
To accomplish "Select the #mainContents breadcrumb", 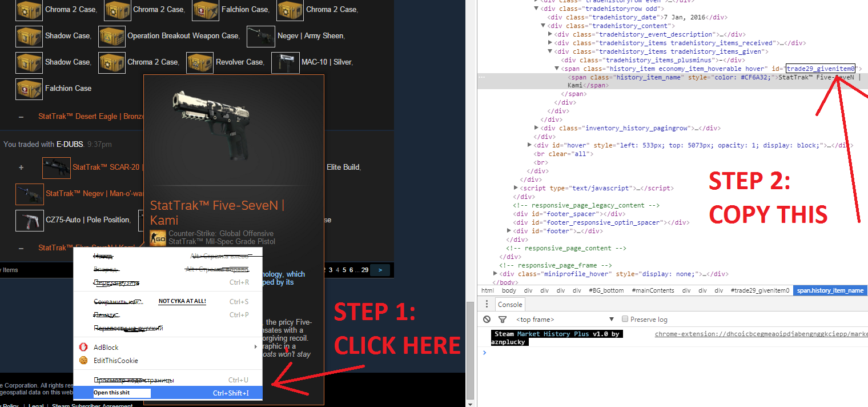I will [x=653, y=290].
